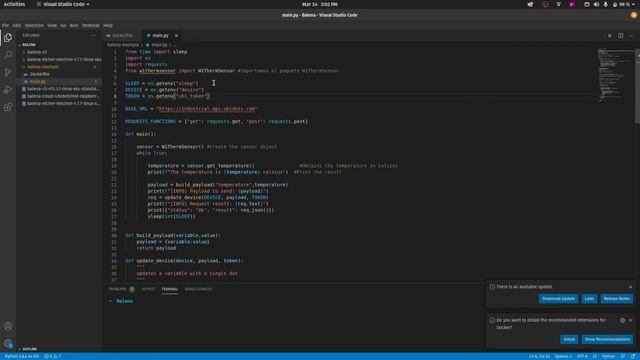The width and height of the screenshot is (640, 360).
Task: Open the Edit menu
Action: tap(17, 25)
